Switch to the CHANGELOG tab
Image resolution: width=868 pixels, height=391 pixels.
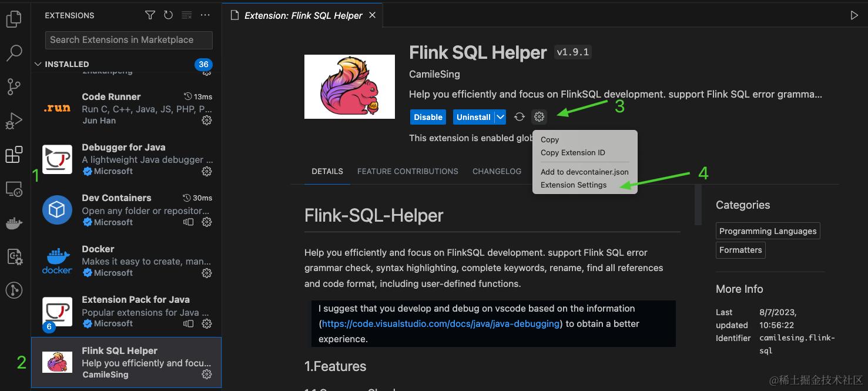[x=497, y=172]
